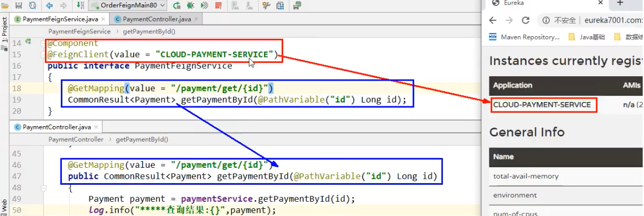
Task: Run OrderFeignMain80 with the Run icon
Action: click(x=176, y=5)
